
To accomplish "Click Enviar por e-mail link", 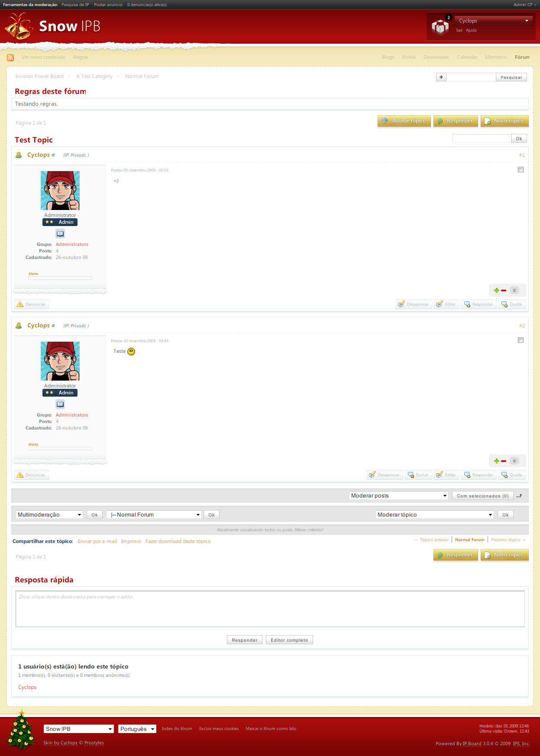I will [97, 541].
